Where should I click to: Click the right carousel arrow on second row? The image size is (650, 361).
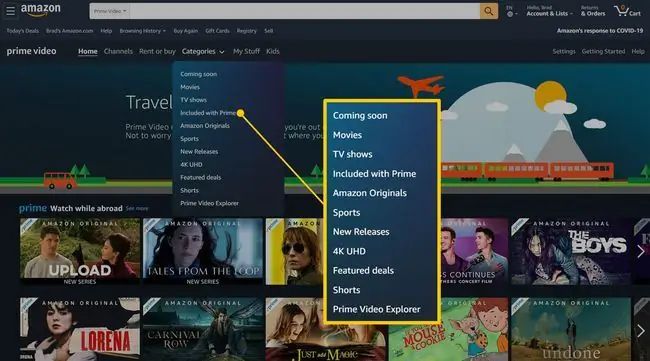tap(640, 330)
